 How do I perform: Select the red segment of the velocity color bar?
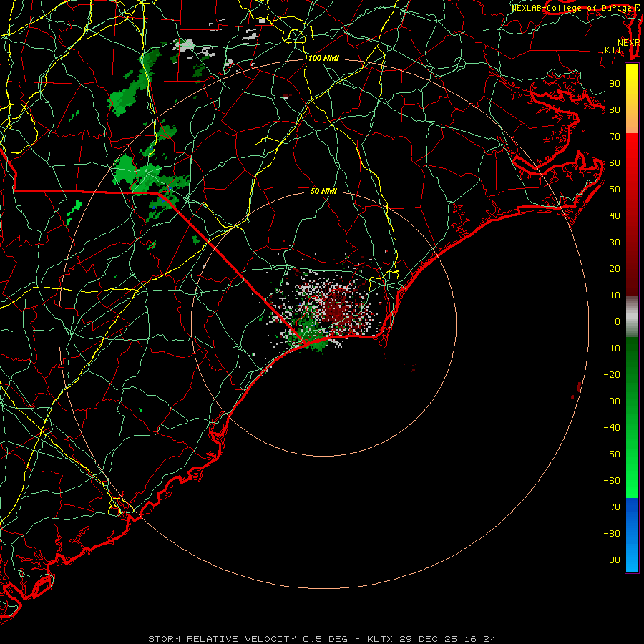click(632, 215)
